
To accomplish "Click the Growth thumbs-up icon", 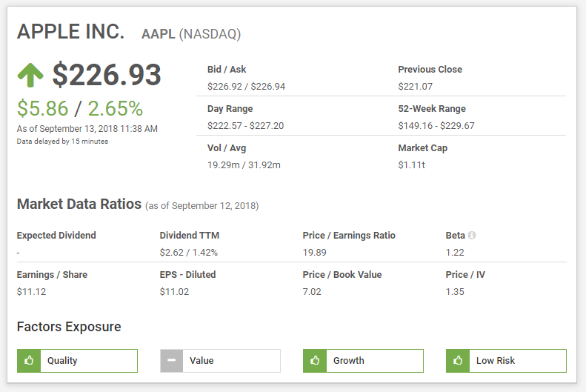I will [x=315, y=361].
